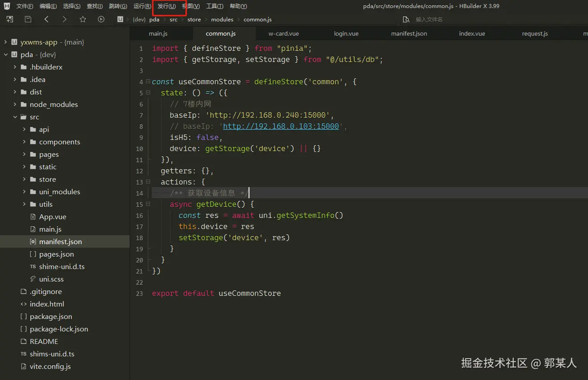This screenshot has height=380, width=588.
Task: Click the bookmark star icon
Action: coord(83,19)
